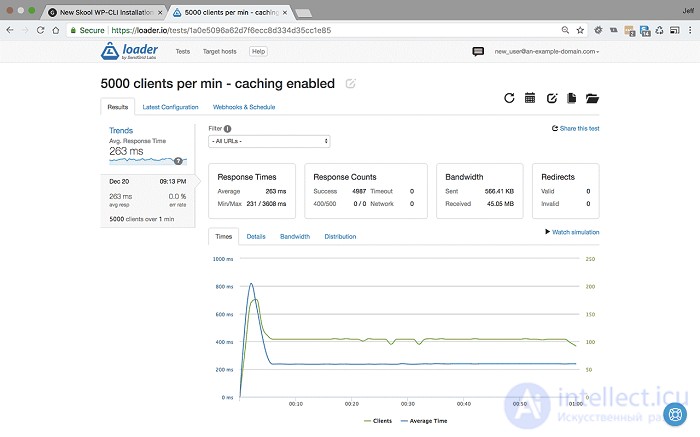Viewport: 700px width, 437px height.
Task: Switch to New Skool WP-CLI browser tab
Action: (104, 12)
